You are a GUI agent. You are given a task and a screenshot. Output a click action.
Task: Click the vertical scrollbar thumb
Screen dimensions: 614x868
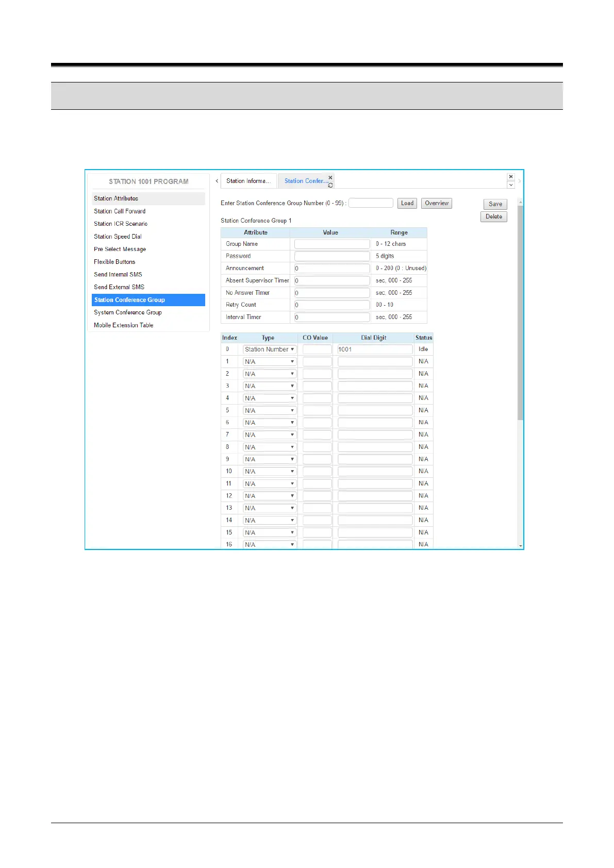520,312
